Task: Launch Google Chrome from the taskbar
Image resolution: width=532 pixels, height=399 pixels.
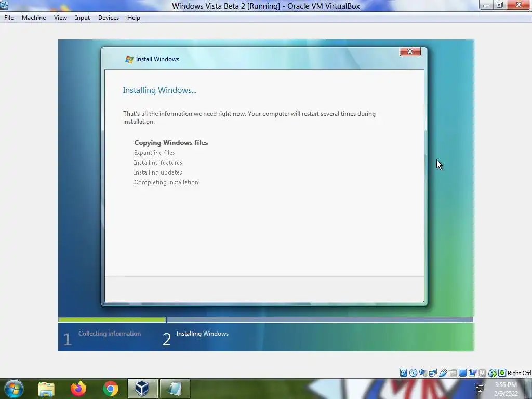Action: click(x=111, y=389)
